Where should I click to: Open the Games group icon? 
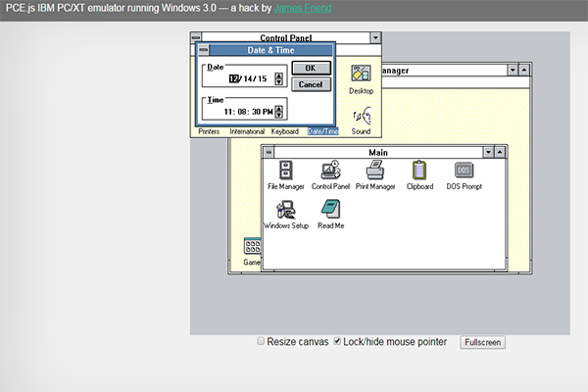pyautogui.click(x=252, y=247)
